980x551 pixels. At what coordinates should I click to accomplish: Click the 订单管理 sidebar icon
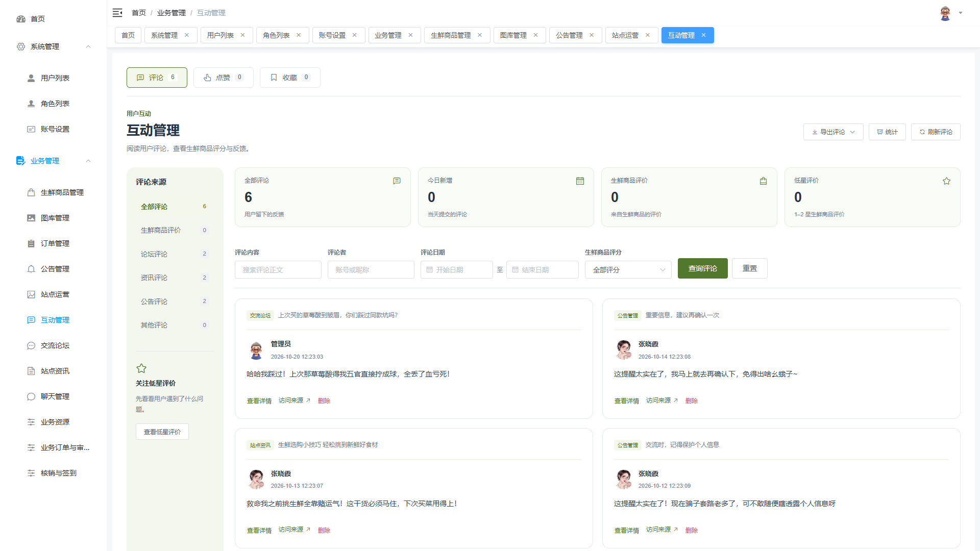[x=31, y=243]
